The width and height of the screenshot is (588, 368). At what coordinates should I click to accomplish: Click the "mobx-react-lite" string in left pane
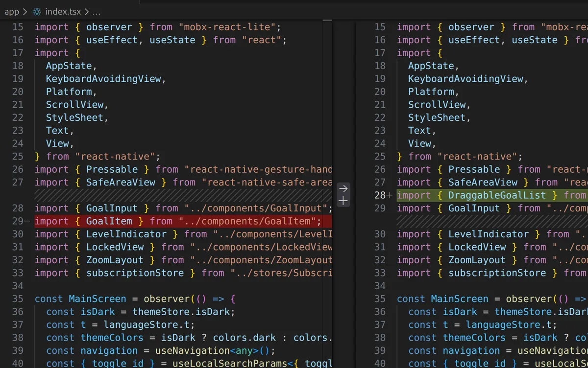point(230,27)
